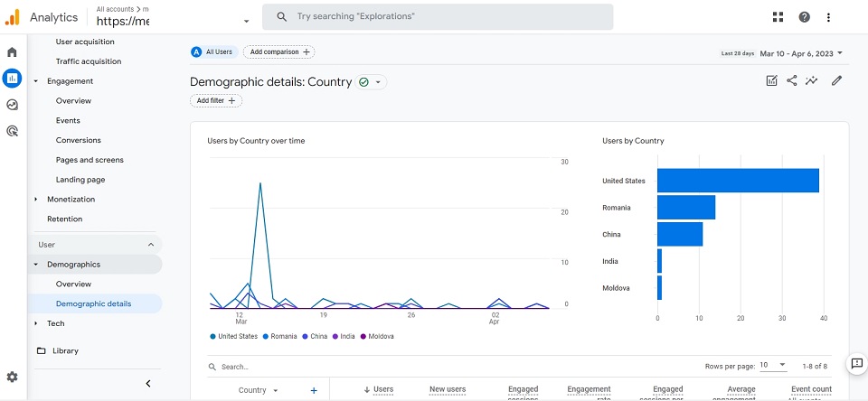Screen dimensions: 868x401
Task: Open the Advertising icon in left rail
Action: click(12, 131)
